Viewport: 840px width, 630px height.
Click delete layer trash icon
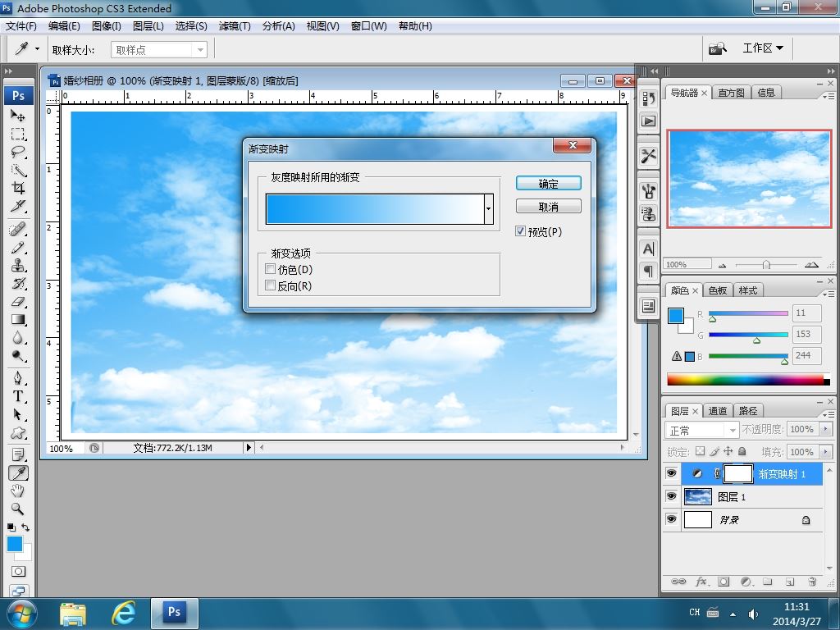812,582
